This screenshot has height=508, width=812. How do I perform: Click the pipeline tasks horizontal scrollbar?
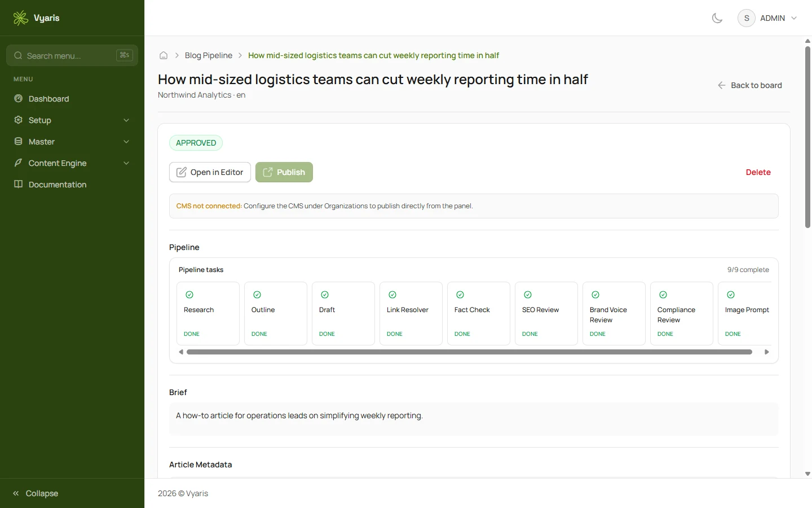click(469, 352)
